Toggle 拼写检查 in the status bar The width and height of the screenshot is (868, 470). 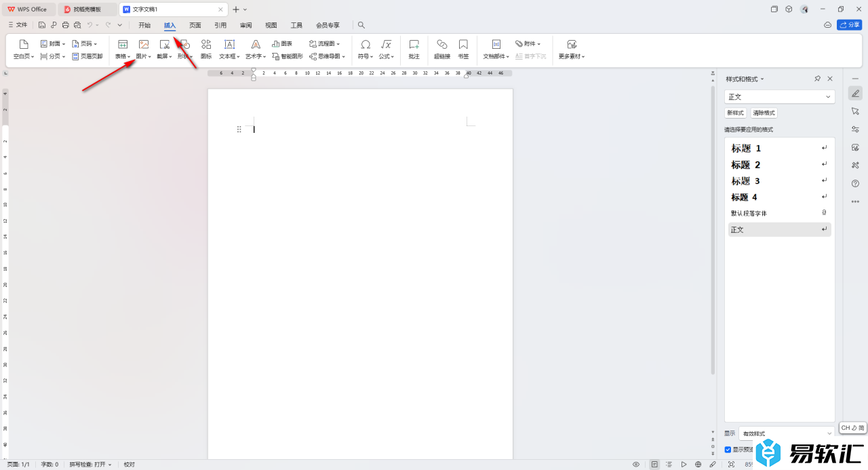[x=90, y=465]
